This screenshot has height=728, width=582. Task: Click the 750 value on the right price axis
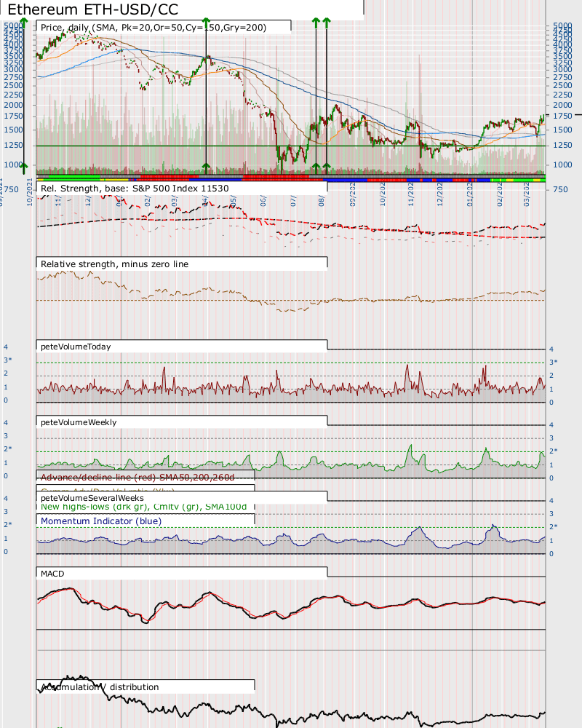click(x=560, y=189)
